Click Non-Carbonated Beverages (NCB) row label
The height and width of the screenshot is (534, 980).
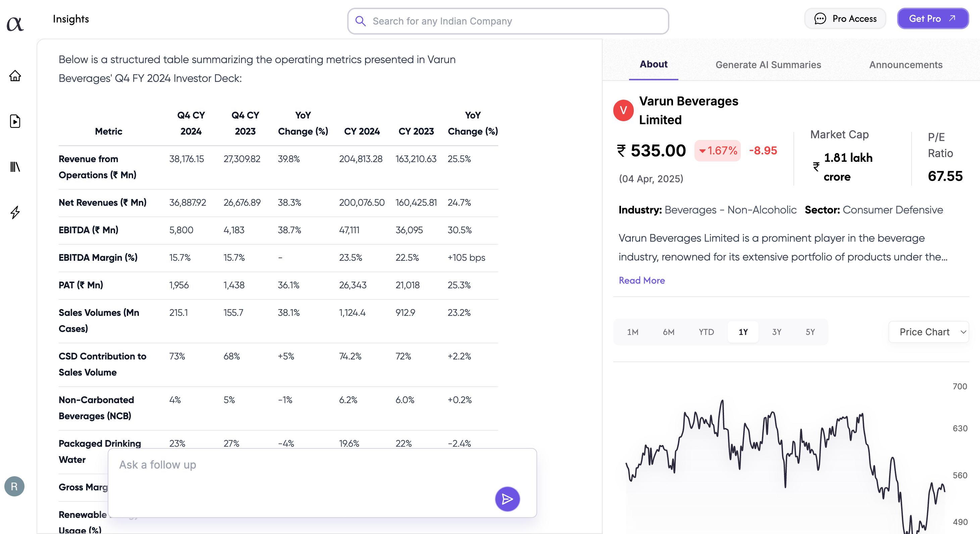tap(96, 408)
